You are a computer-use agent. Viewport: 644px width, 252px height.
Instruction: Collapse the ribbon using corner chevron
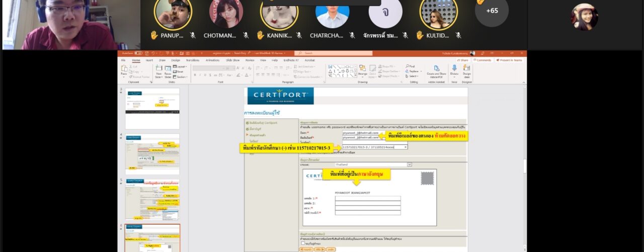click(x=523, y=83)
